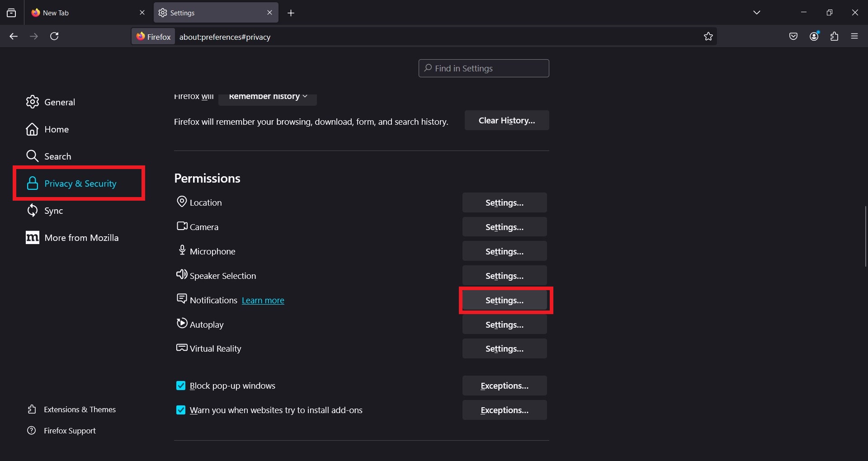This screenshot has height=461, width=868.
Task: Click the Permissions heading text
Action: (208, 179)
